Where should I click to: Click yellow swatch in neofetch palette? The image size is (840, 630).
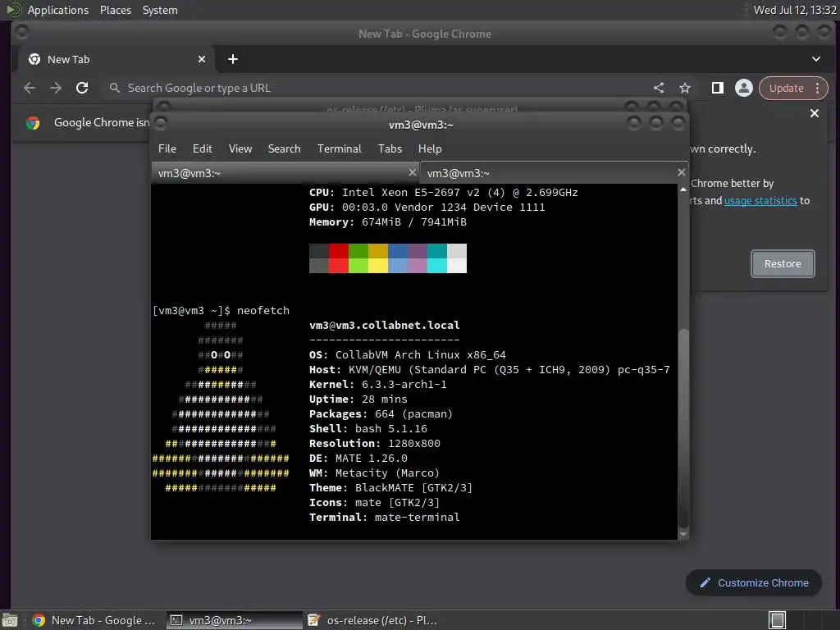click(377, 258)
